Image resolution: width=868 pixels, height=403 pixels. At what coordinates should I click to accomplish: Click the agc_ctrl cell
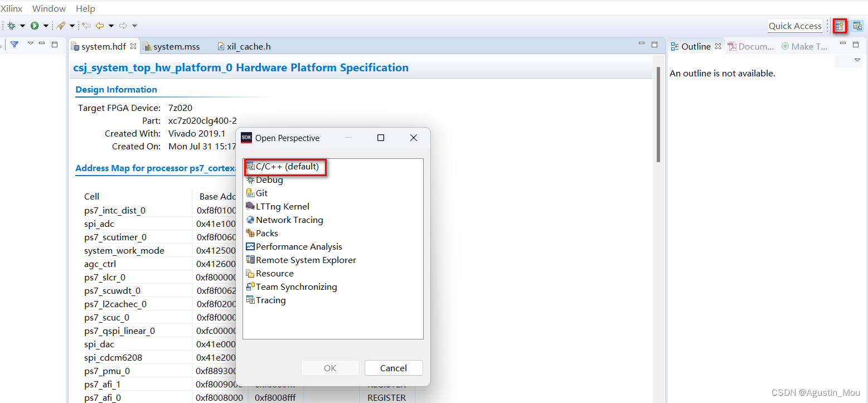(100, 264)
